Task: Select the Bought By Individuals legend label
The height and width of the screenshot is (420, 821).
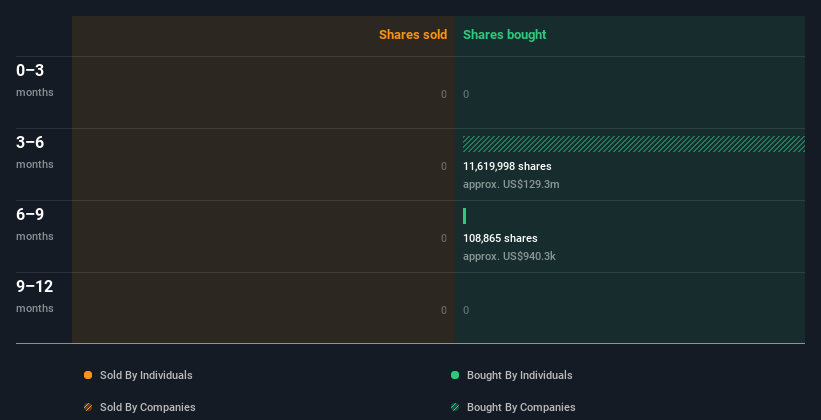Action: pos(519,375)
